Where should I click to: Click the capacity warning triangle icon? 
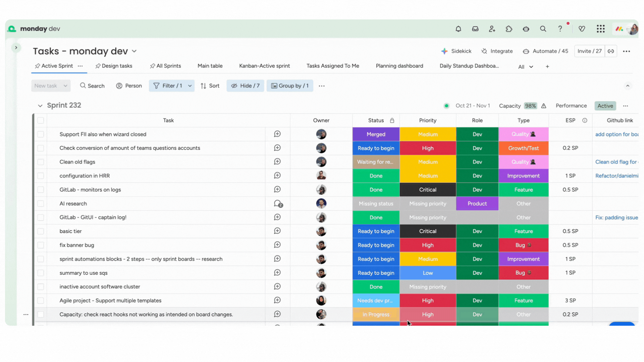tap(544, 106)
